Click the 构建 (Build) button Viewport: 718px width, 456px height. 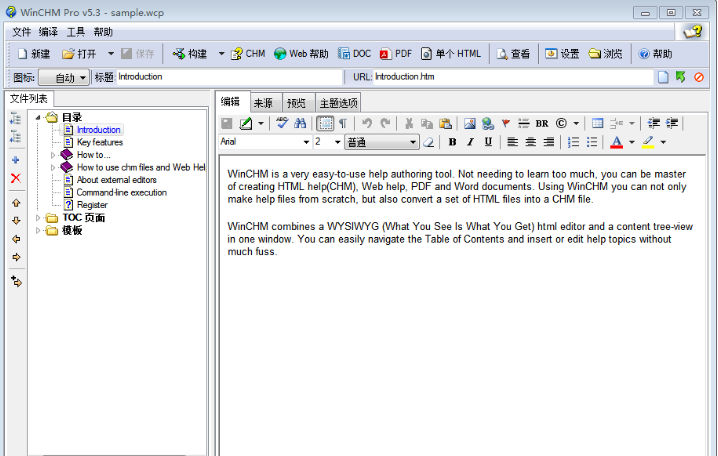point(190,54)
